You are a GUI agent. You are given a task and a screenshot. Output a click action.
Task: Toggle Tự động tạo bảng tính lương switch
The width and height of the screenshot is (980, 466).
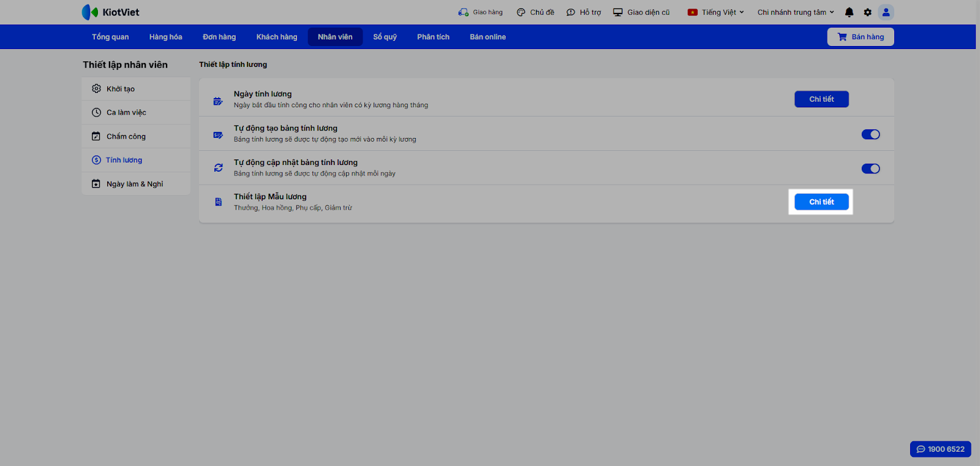(870, 134)
